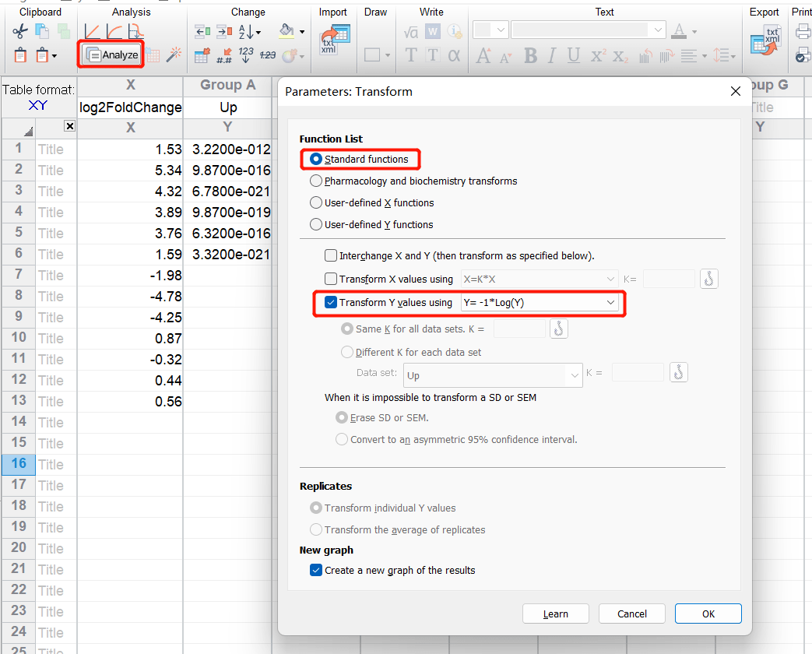Click the OK button
812x654 pixels.
click(x=708, y=614)
